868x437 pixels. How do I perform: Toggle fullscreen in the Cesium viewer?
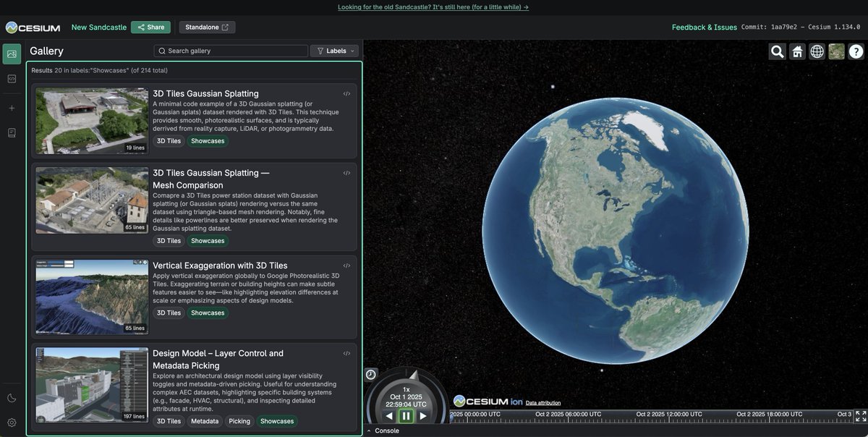(861, 416)
